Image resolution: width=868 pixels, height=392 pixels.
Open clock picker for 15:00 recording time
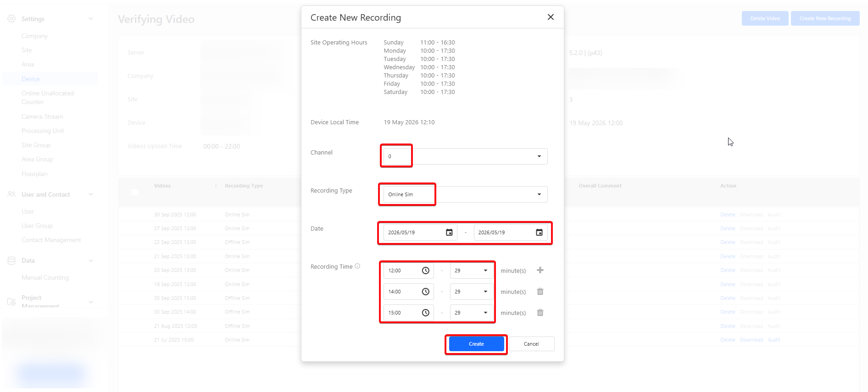425,313
